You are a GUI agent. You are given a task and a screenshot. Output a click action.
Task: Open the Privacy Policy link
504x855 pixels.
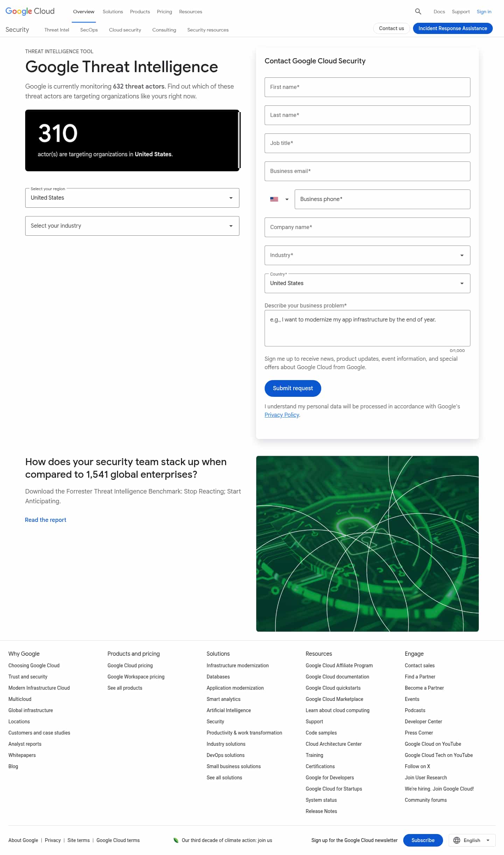pyautogui.click(x=281, y=415)
